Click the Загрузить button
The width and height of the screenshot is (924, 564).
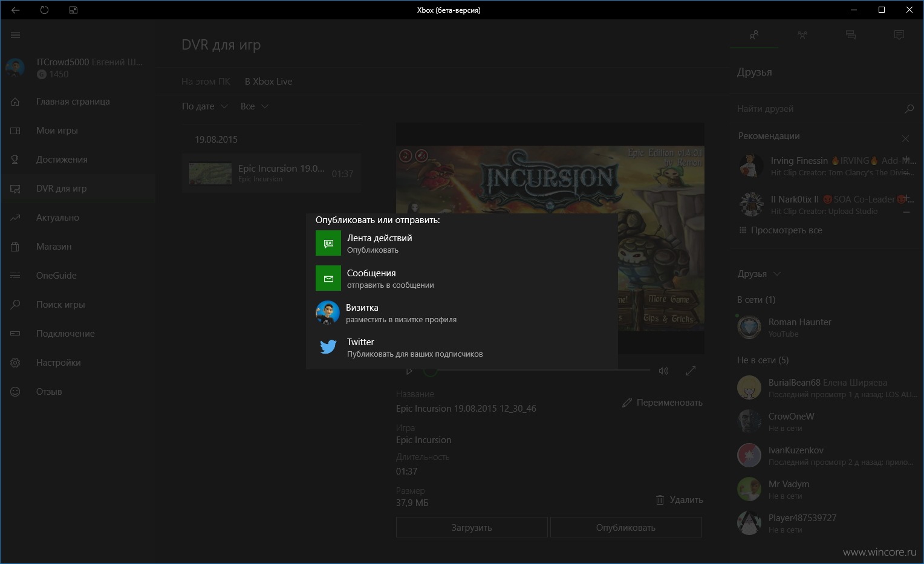[472, 527]
